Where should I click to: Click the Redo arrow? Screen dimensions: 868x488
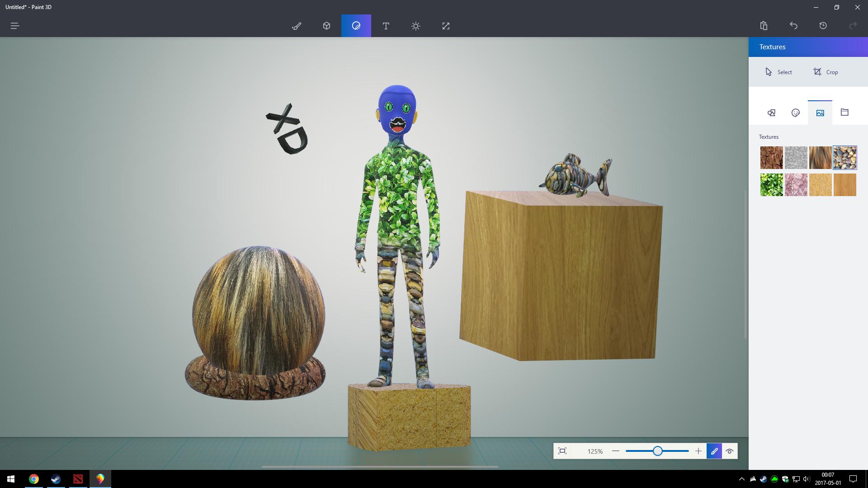[853, 26]
